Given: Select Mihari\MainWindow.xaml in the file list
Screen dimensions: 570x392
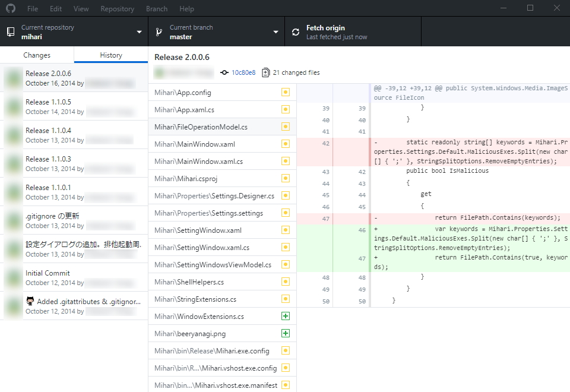Looking at the screenshot, I should pos(196,144).
